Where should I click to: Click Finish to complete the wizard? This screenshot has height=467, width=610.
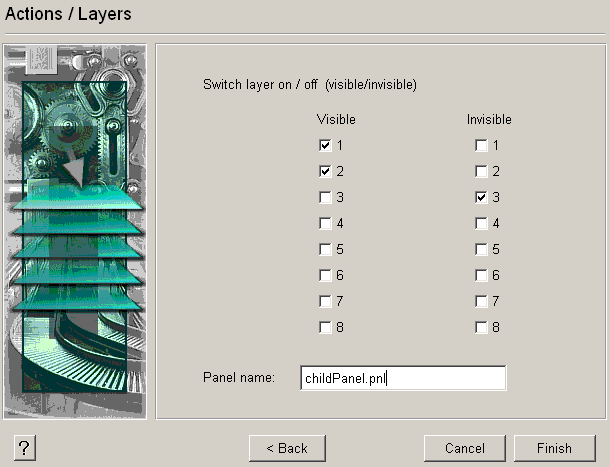(x=553, y=448)
